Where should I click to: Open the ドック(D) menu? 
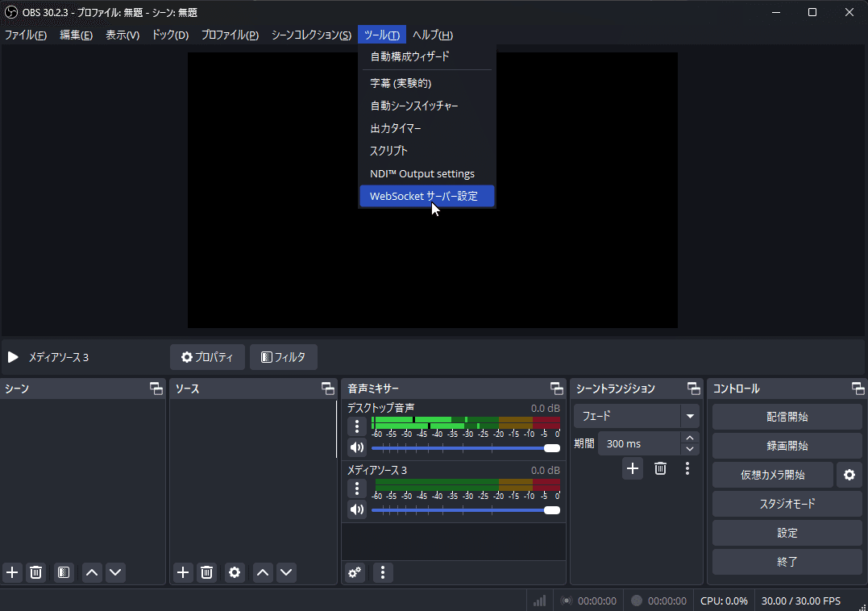(x=170, y=35)
